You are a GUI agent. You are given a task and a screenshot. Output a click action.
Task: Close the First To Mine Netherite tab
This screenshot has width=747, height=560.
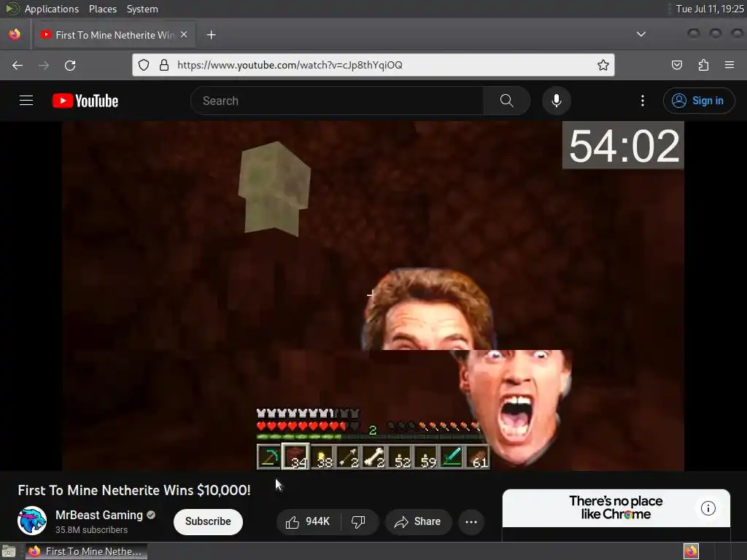[x=184, y=35]
